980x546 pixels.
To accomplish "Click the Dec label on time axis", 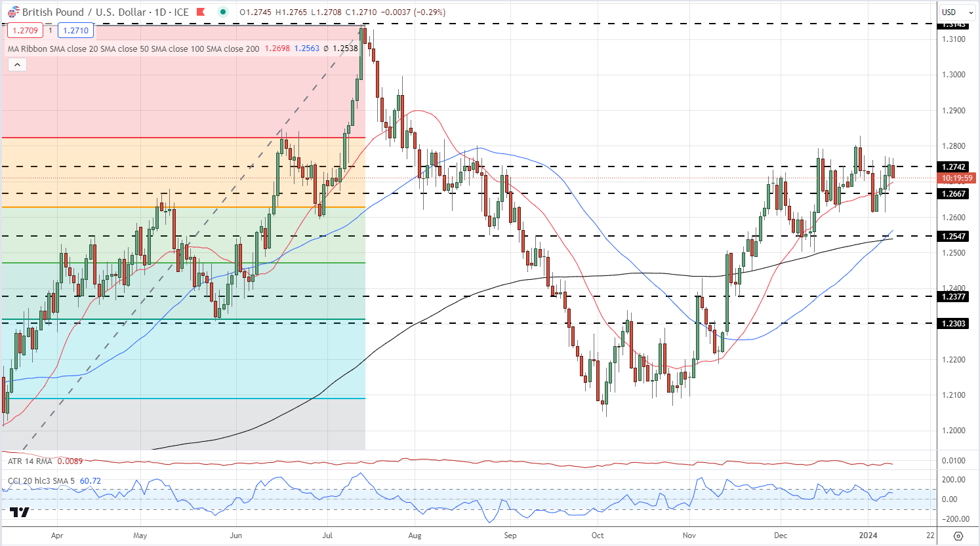I will [x=780, y=536].
